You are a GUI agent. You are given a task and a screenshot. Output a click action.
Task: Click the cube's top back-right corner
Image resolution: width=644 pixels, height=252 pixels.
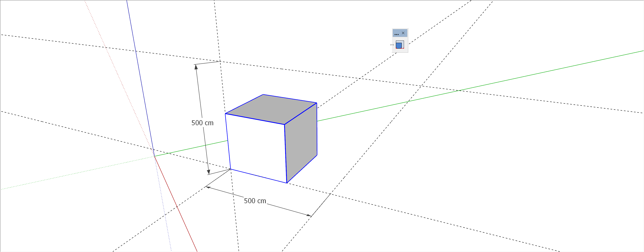point(317,103)
